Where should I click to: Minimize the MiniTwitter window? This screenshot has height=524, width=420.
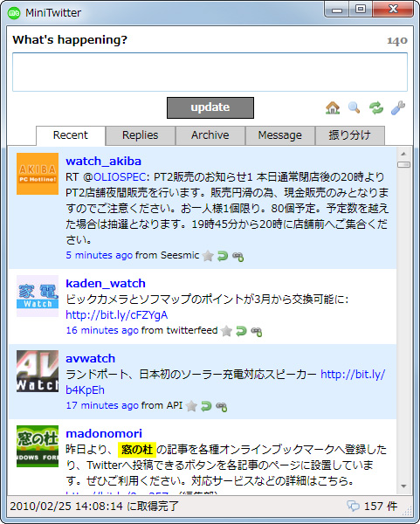point(337,10)
